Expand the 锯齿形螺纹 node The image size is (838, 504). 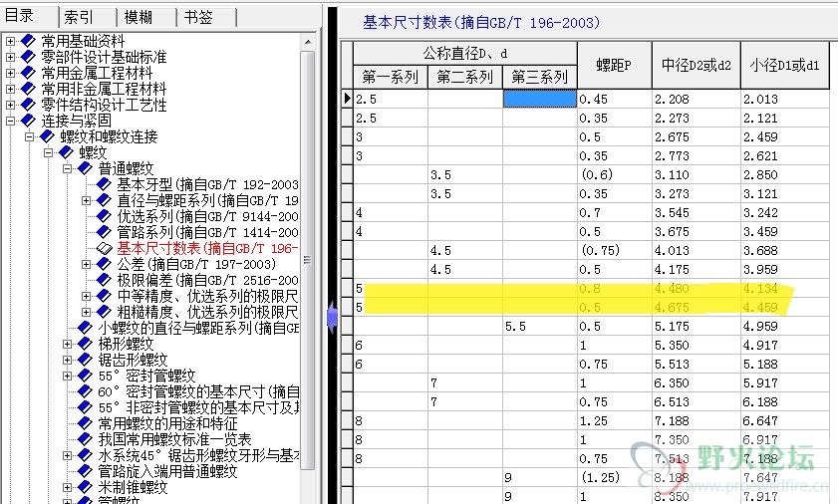point(68,360)
